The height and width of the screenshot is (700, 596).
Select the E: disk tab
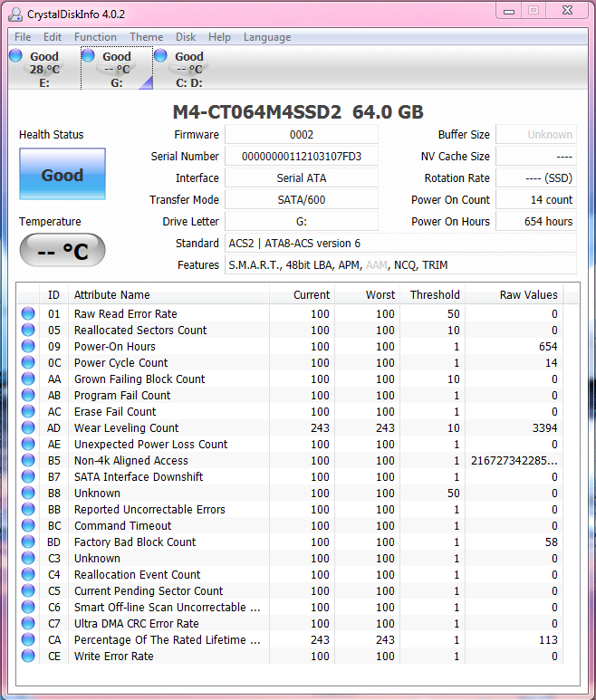click(44, 68)
